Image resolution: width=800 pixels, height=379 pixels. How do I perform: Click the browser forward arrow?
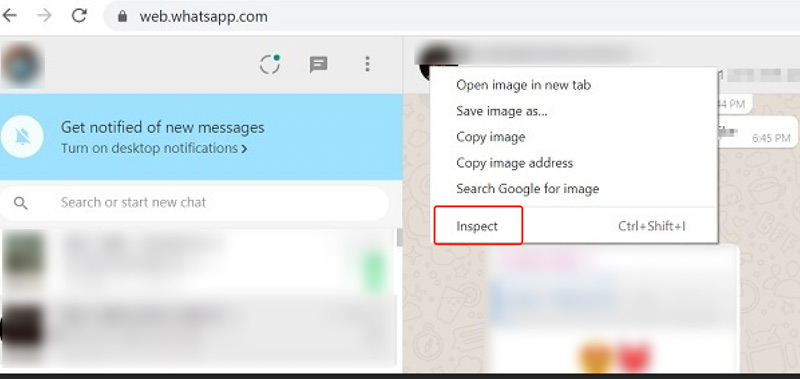tap(44, 16)
